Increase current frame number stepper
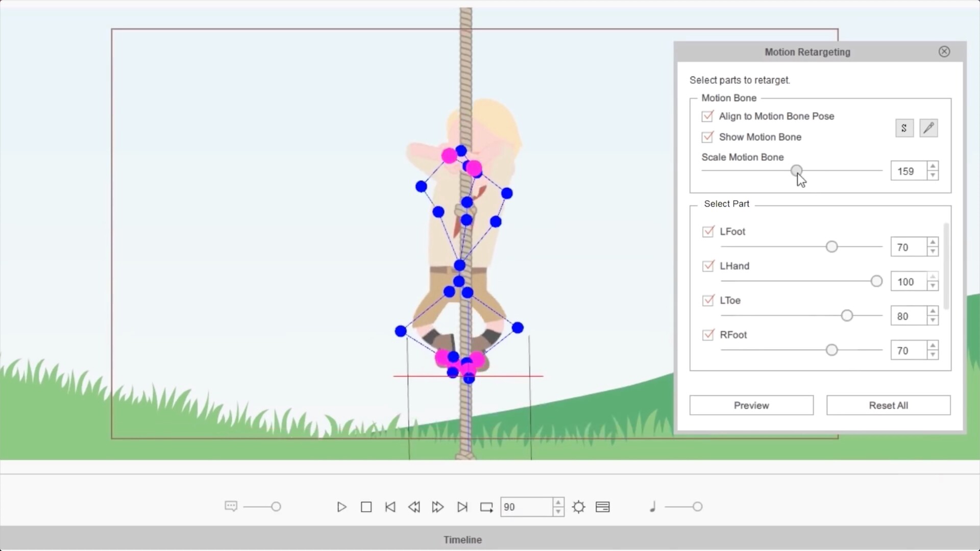 pyautogui.click(x=558, y=502)
